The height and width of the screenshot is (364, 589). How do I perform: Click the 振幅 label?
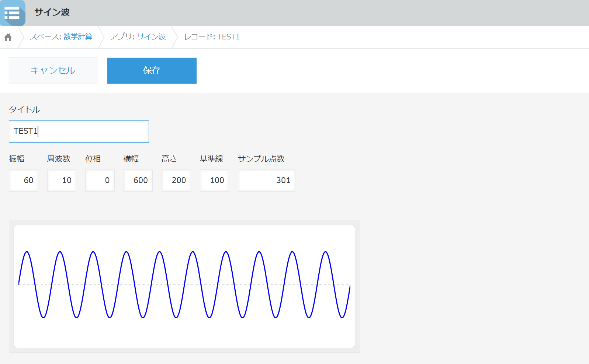click(x=17, y=159)
